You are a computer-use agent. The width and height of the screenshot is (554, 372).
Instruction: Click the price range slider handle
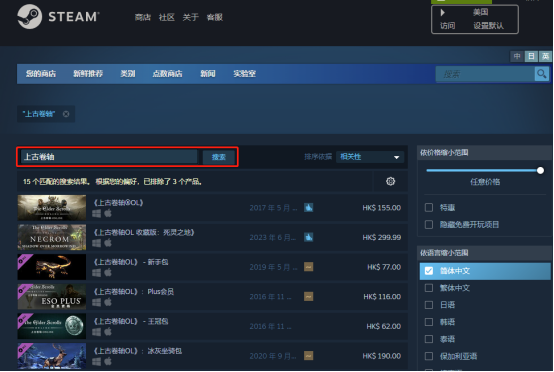(540, 171)
